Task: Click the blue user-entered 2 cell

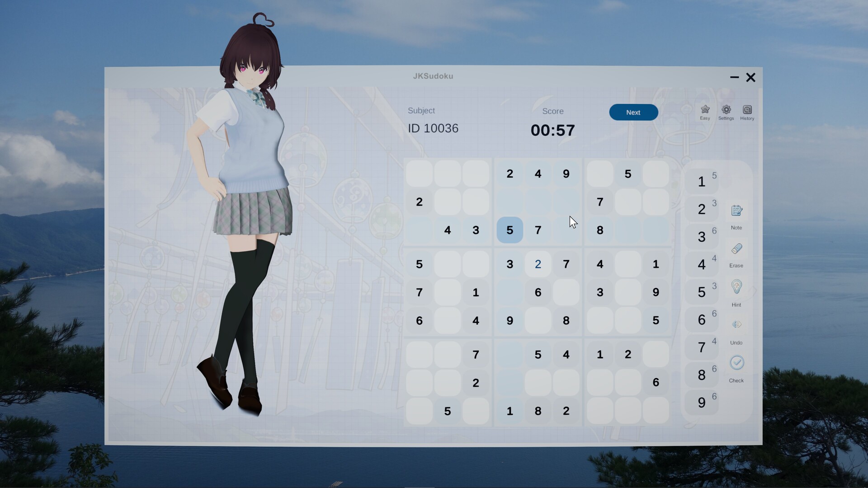Action: coord(538,264)
